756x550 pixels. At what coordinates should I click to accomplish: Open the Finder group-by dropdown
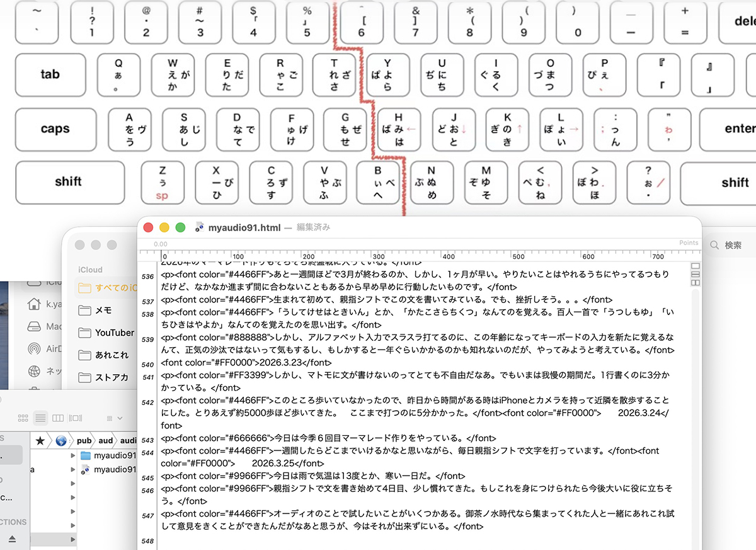pos(116,418)
